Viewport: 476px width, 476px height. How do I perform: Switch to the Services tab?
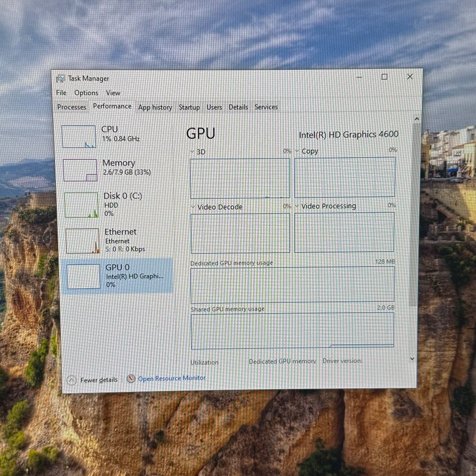266,107
